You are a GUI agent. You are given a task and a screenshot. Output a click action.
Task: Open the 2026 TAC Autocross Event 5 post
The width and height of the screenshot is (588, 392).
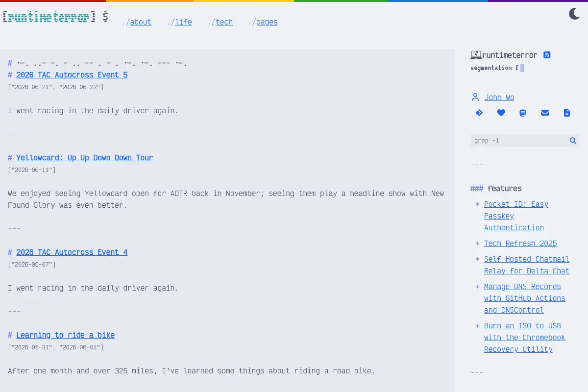pyautogui.click(x=72, y=75)
